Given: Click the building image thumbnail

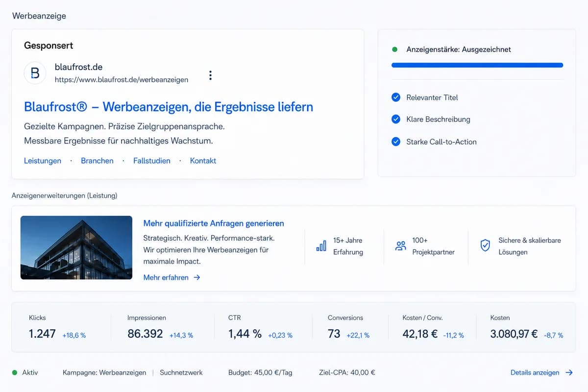Looking at the screenshot, I should coord(76,247).
